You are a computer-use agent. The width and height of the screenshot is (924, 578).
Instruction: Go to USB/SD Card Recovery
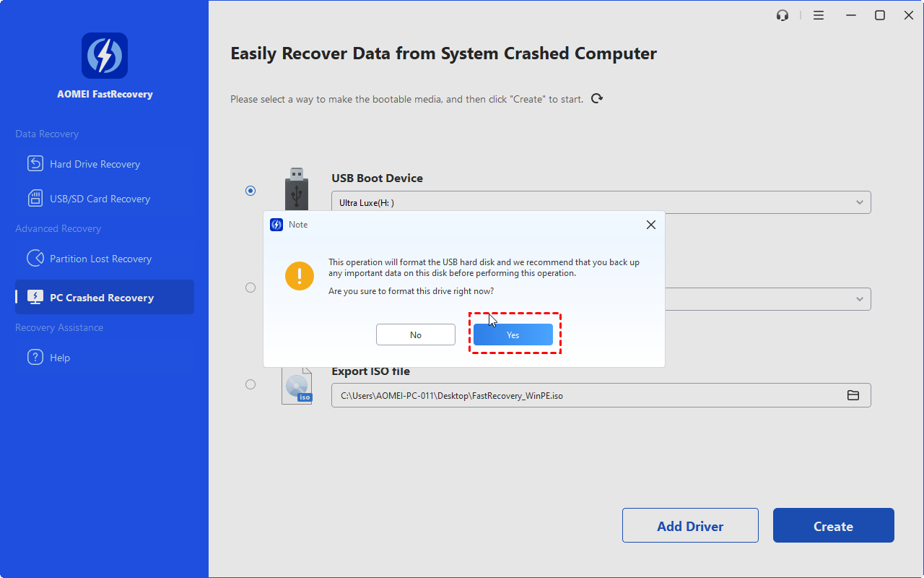click(100, 199)
